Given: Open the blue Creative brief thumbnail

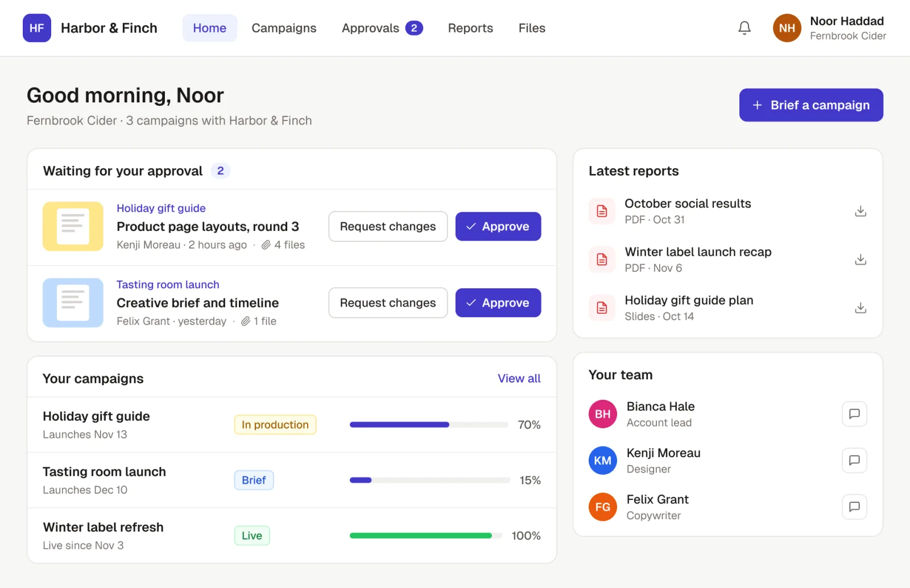Looking at the screenshot, I should tap(73, 303).
